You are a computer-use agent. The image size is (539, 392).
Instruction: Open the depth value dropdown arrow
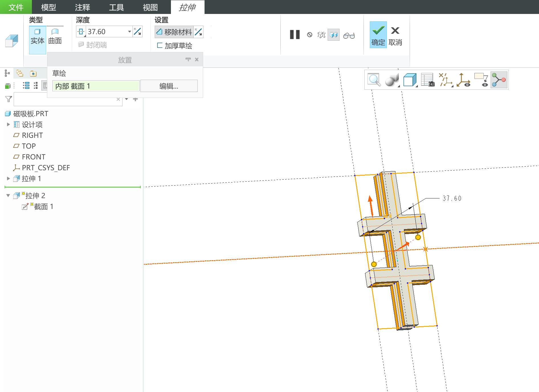[129, 32]
